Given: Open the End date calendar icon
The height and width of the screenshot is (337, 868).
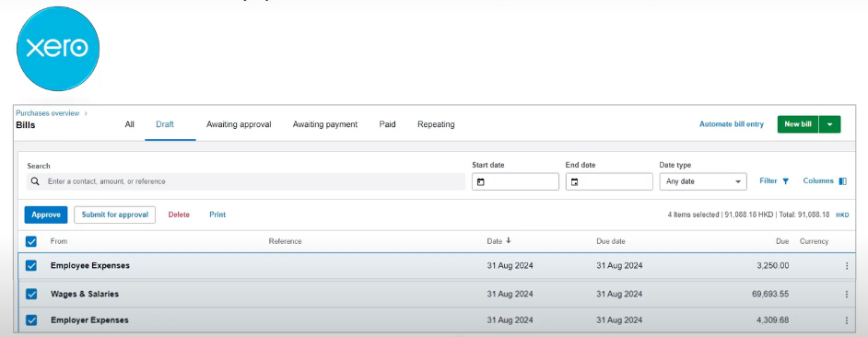Looking at the screenshot, I should [575, 182].
